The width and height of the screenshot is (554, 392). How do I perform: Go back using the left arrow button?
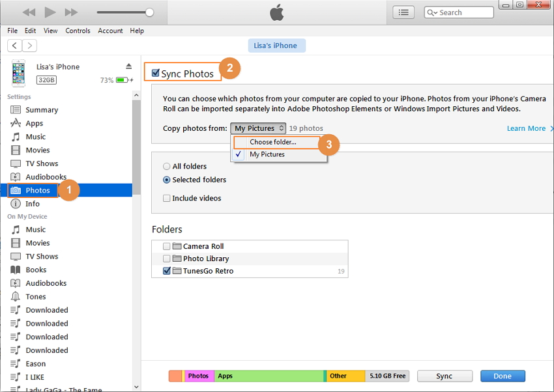14,46
